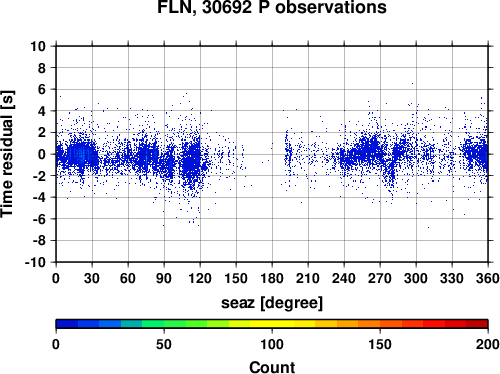Click the dark red end of the colorbar

(477, 324)
